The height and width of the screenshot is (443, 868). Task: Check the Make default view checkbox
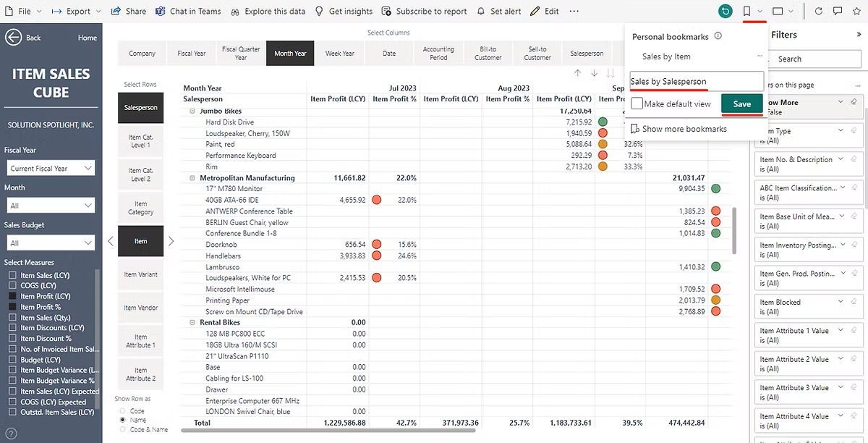click(637, 104)
